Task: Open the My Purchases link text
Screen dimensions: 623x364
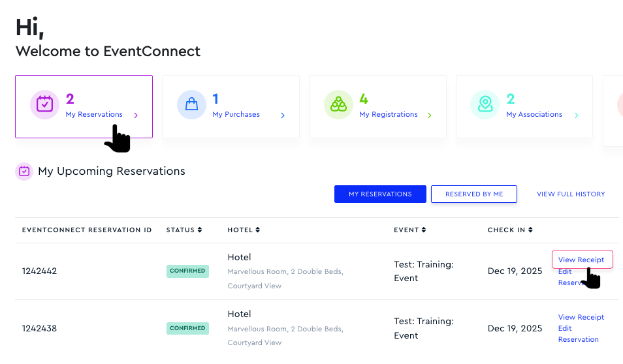Action: coord(236,115)
